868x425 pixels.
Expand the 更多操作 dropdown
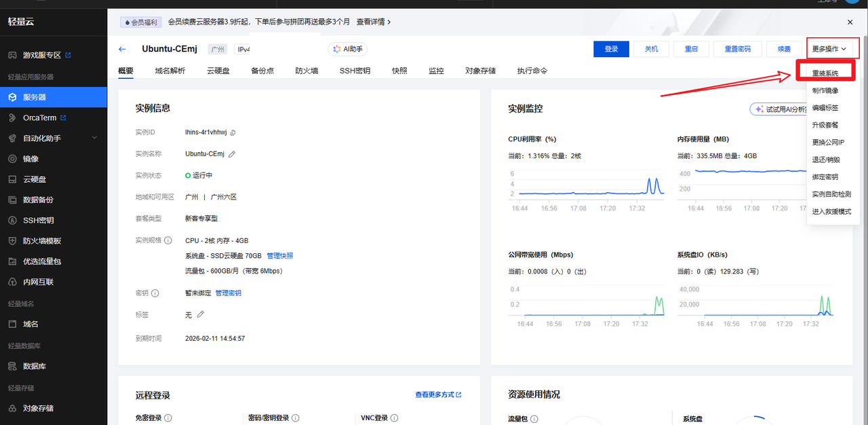coord(829,49)
